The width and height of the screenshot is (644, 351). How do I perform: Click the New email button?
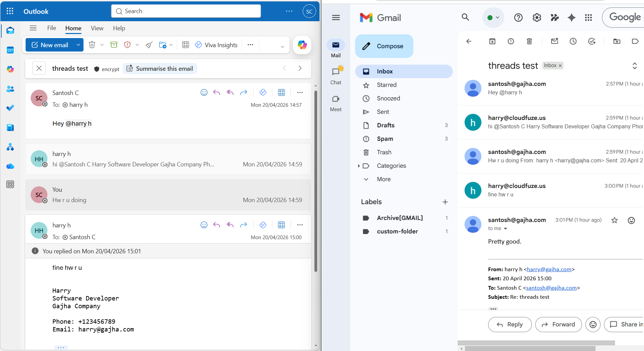(50, 45)
